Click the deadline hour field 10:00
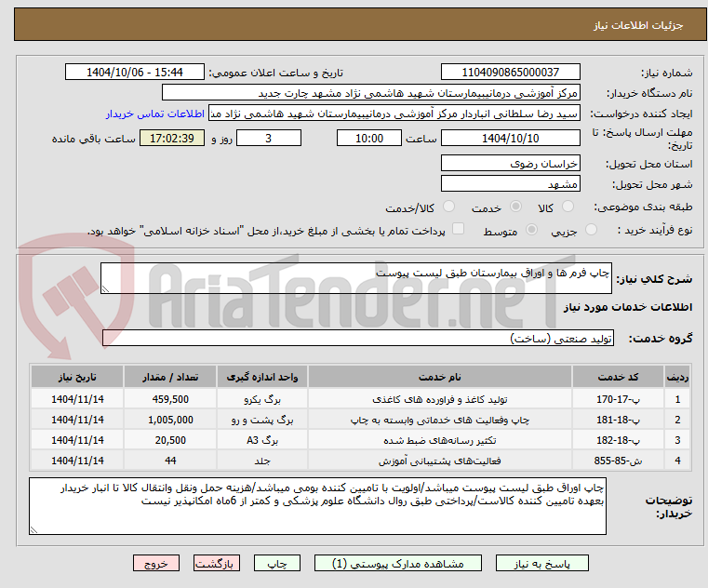Screen dimensions: 708x588 point(369,139)
